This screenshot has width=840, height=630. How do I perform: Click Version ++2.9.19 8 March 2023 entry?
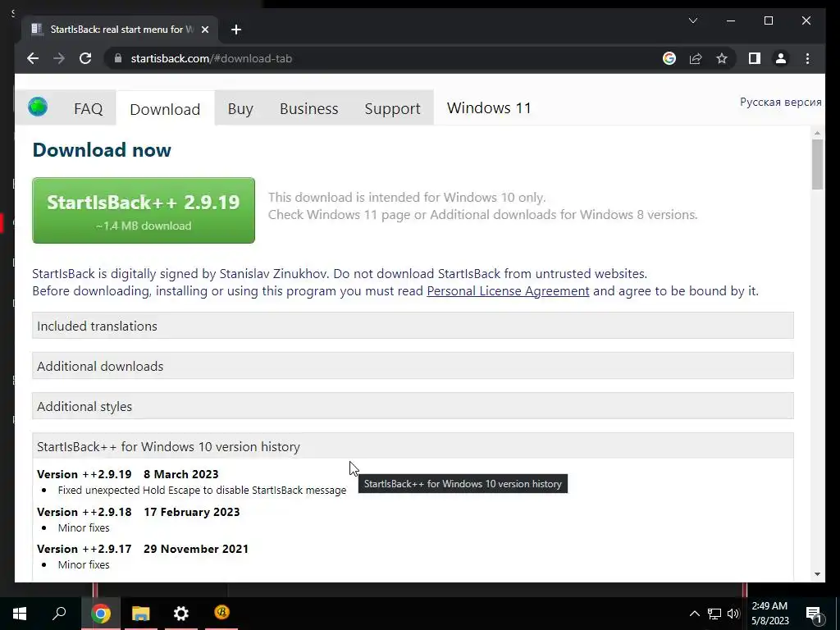point(128,475)
